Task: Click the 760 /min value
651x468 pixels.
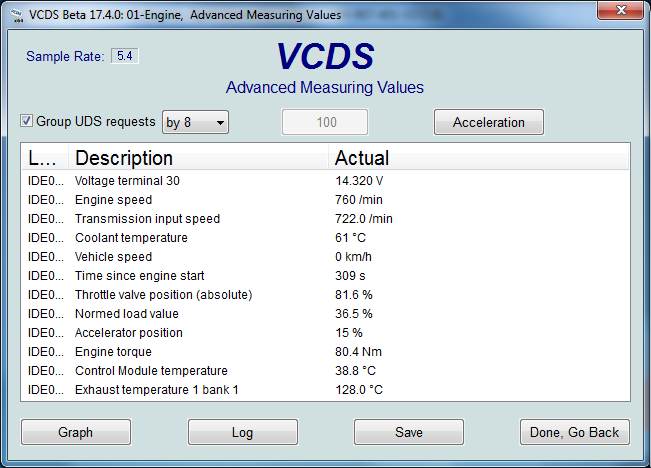Action: pyautogui.click(x=359, y=200)
